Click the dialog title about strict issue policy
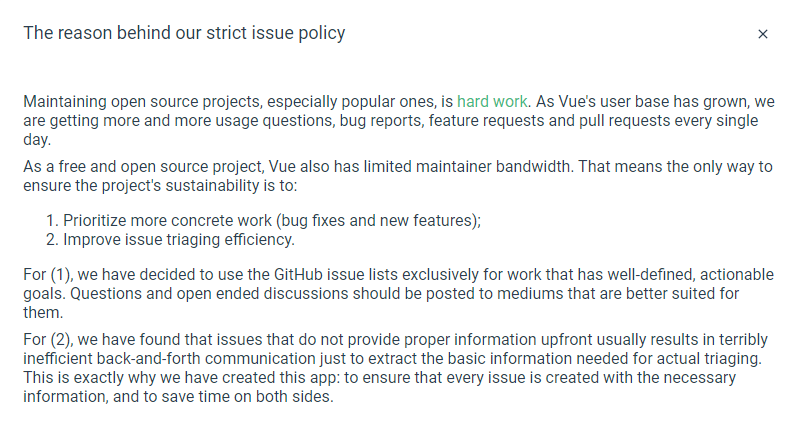 coord(184,33)
